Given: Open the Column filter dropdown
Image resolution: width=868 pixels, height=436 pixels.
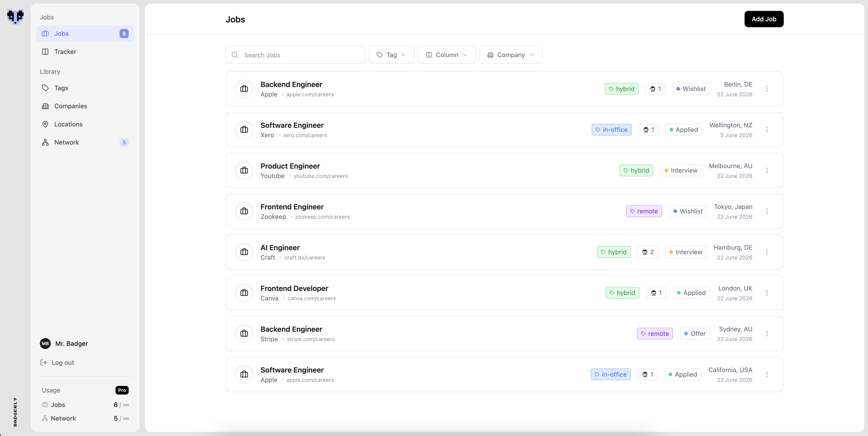Looking at the screenshot, I should tap(447, 55).
